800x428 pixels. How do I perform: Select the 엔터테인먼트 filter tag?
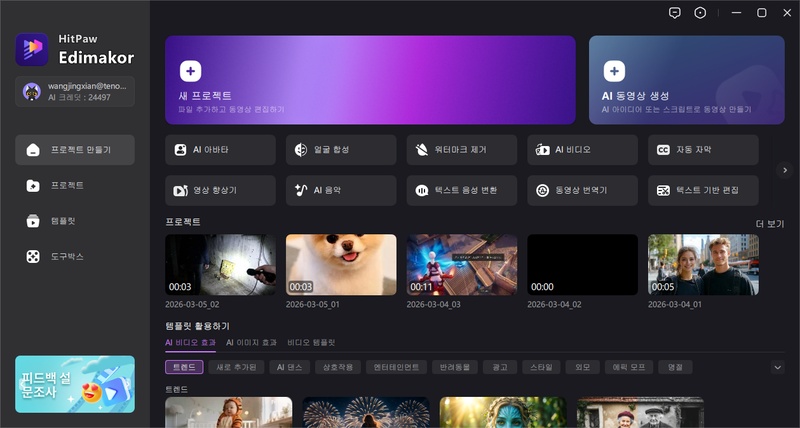(396, 367)
